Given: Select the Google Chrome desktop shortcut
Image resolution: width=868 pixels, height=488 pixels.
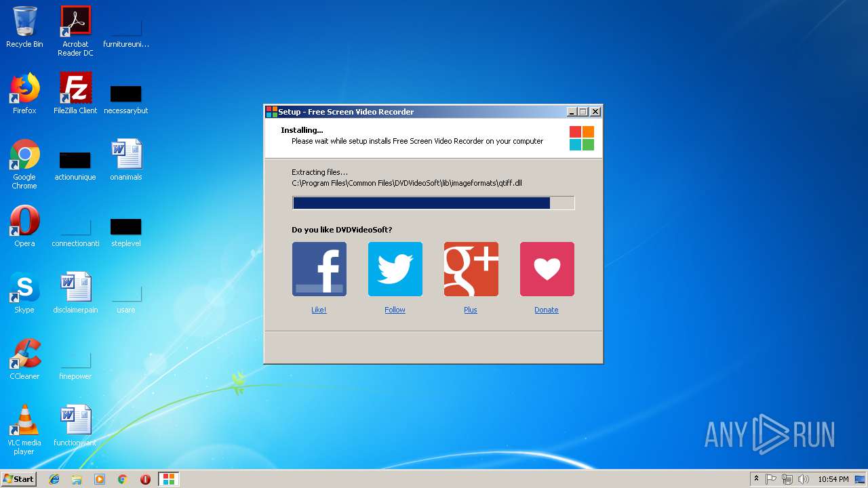Looking at the screenshot, I should point(24,164).
